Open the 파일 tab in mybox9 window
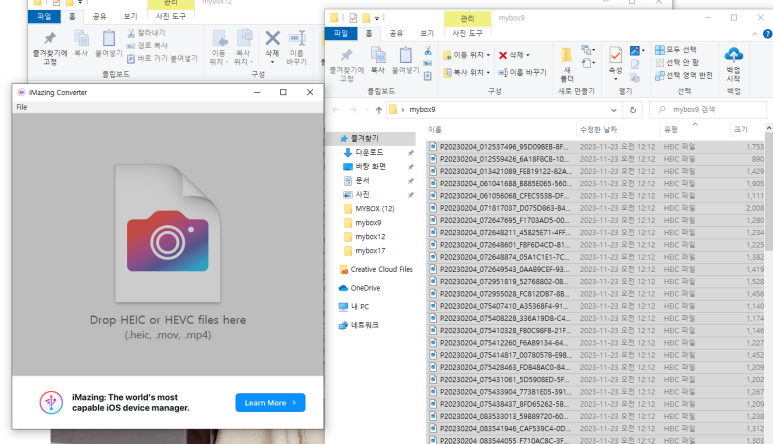The height and width of the screenshot is (444, 773). pos(341,33)
